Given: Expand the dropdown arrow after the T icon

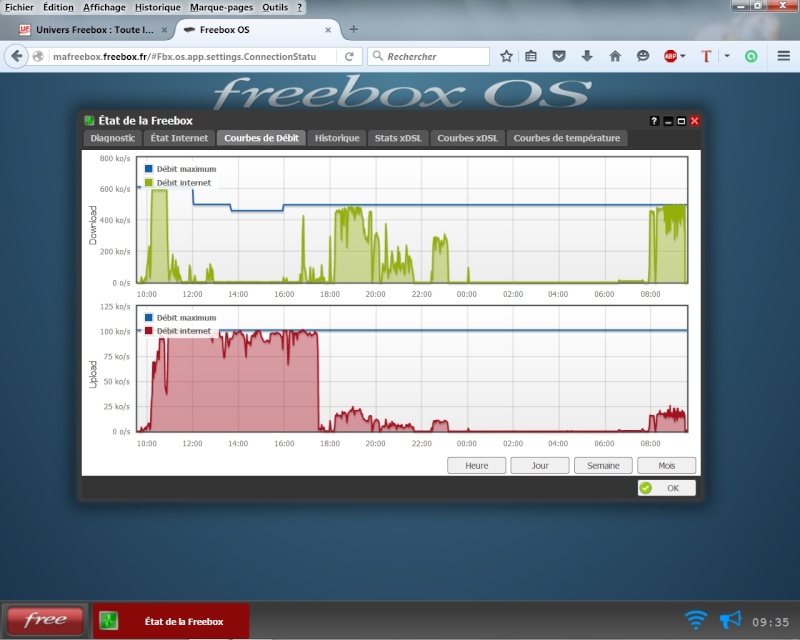Looking at the screenshot, I should pos(727,56).
